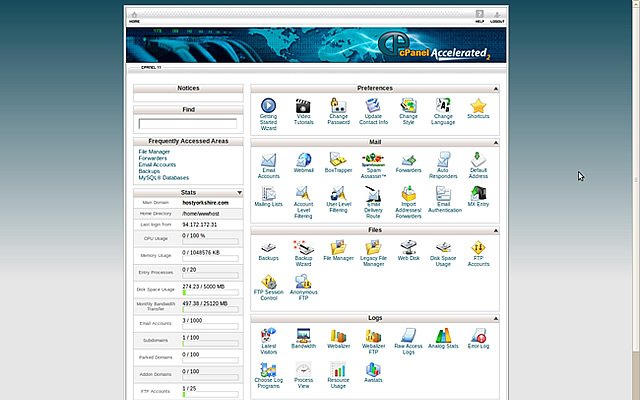Open Update Contact Info
This screenshot has height=400, width=640.
tap(373, 111)
